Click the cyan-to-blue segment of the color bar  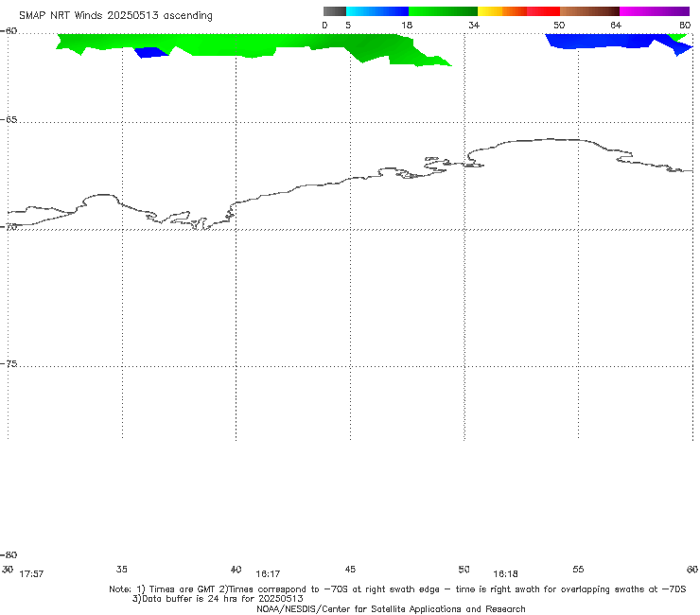pos(377,11)
